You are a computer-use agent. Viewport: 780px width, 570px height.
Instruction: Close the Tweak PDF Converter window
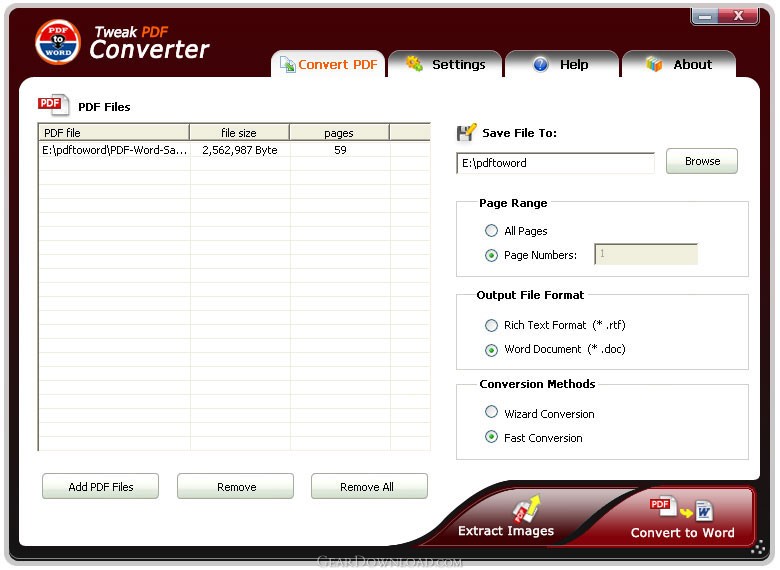(739, 16)
